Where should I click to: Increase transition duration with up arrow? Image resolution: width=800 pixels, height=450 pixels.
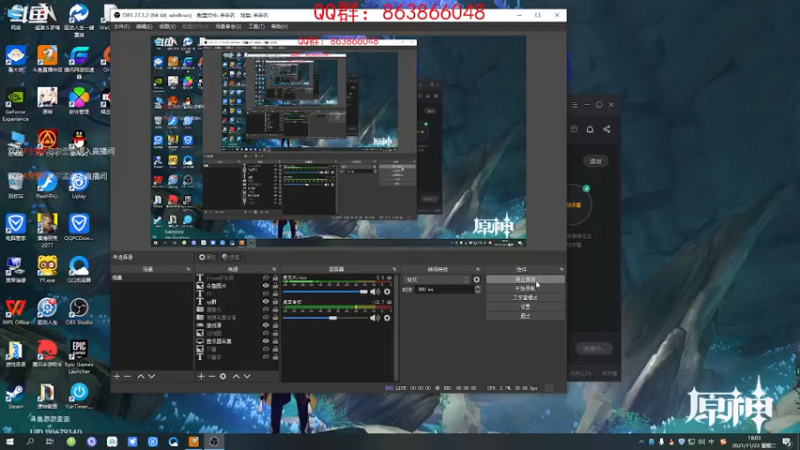478,287
